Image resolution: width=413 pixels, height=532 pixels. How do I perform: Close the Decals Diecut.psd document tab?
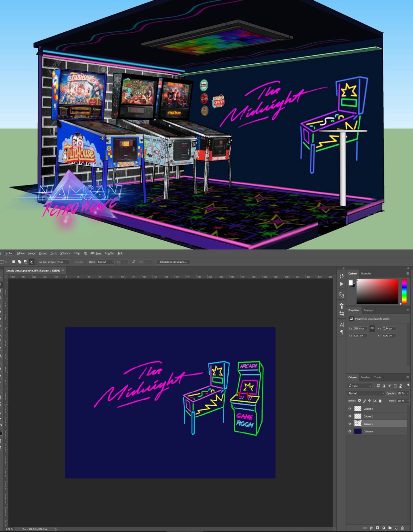coord(63,270)
